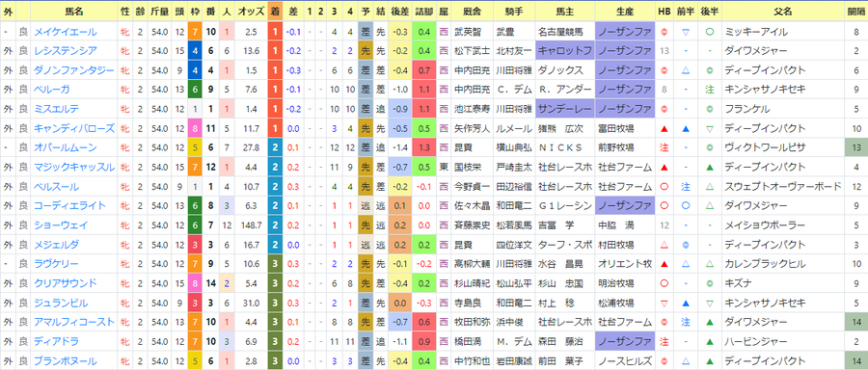Open horse link レシステンシア
The width and height of the screenshot is (868, 370).
point(66,51)
